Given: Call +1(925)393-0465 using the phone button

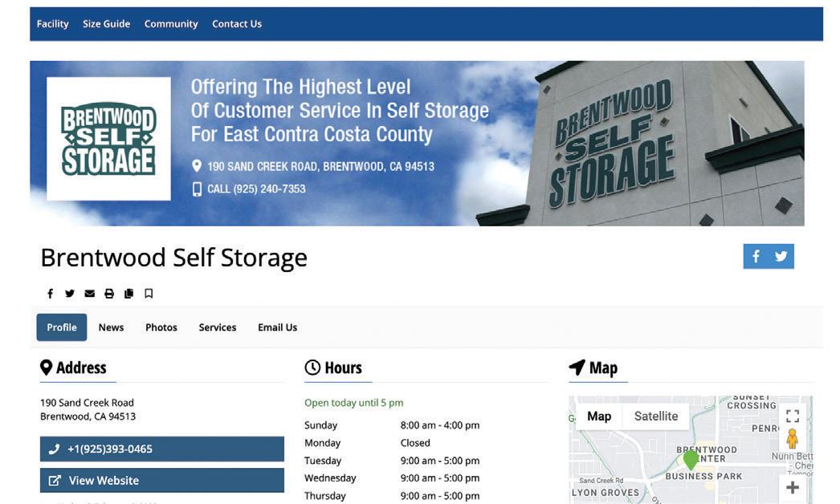Looking at the screenshot, I should tap(161, 449).
